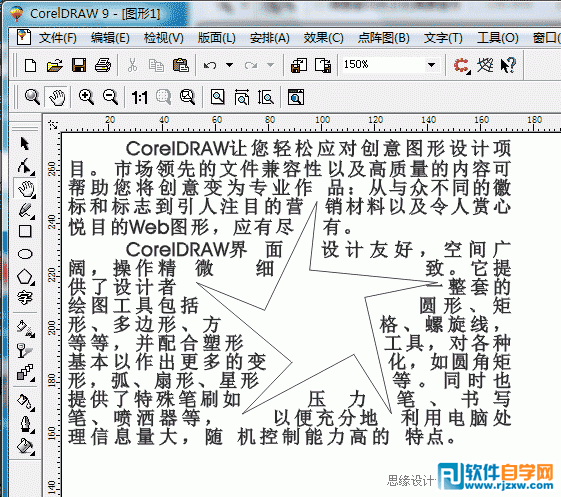The image size is (561, 497).
Task: Cut selection with the scissors icon
Action: tap(132, 65)
